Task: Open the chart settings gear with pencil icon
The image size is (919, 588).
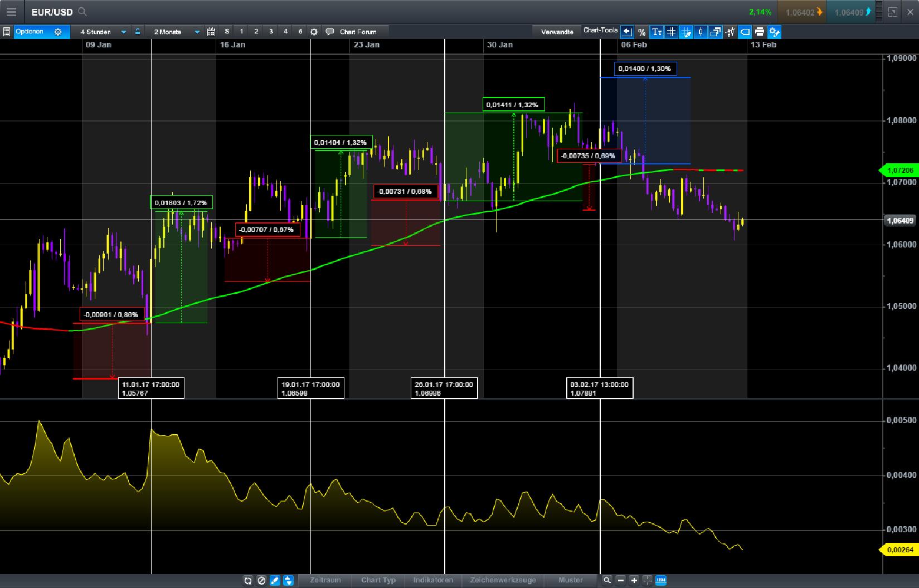Action: (x=774, y=32)
